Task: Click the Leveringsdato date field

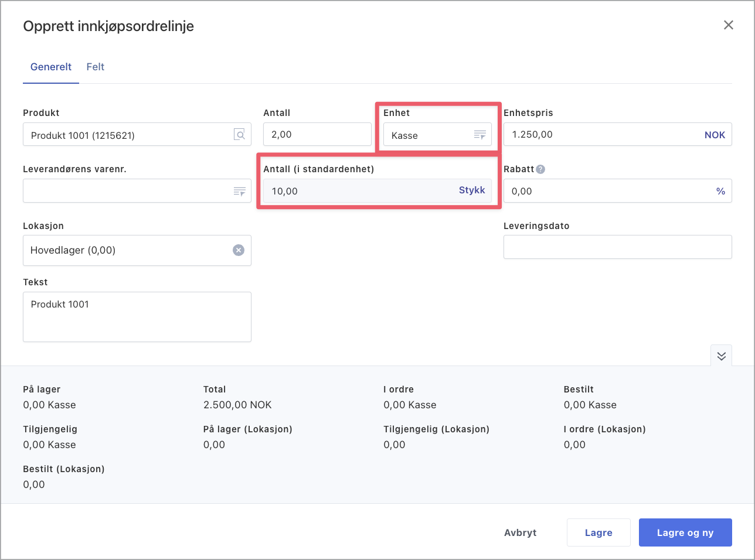Action: [617, 247]
